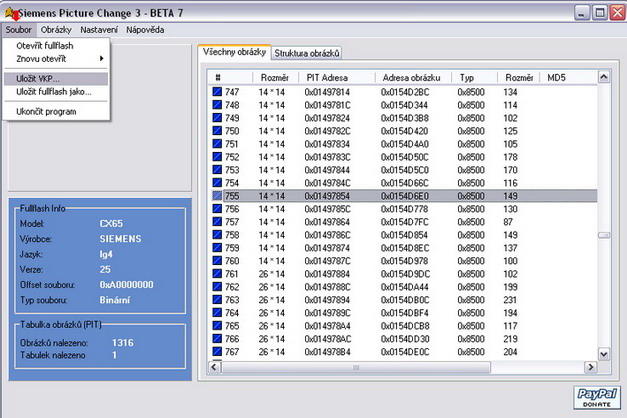
Task: Click the picture icon of row 760
Action: [217, 261]
